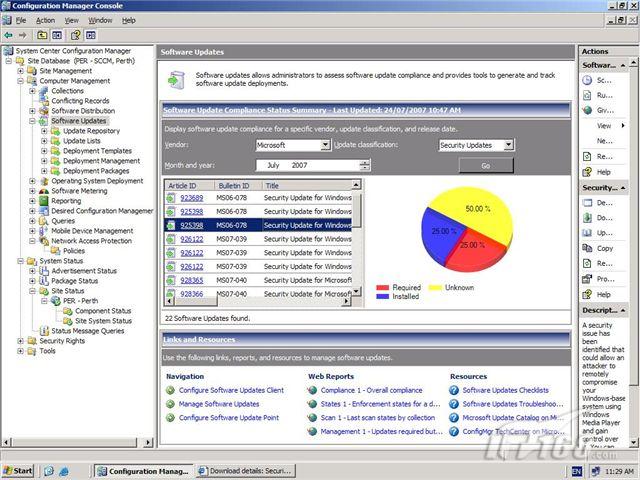Click the Internet Explorer quick launch icon

pyautogui.click(x=64, y=471)
